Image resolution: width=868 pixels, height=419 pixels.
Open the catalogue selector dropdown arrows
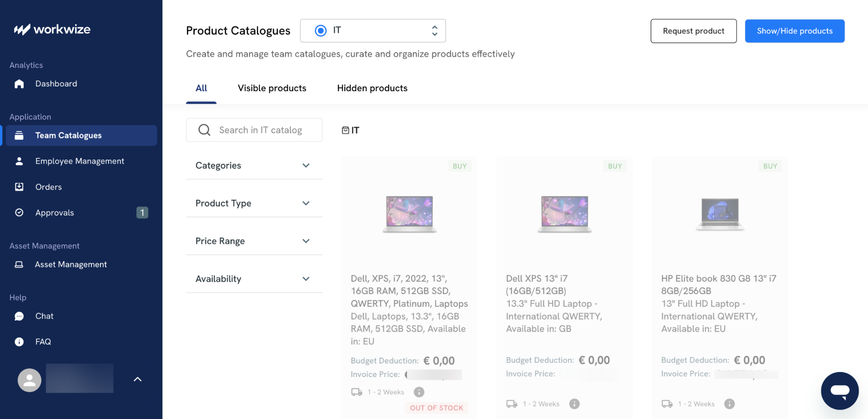(x=434, y=31)
